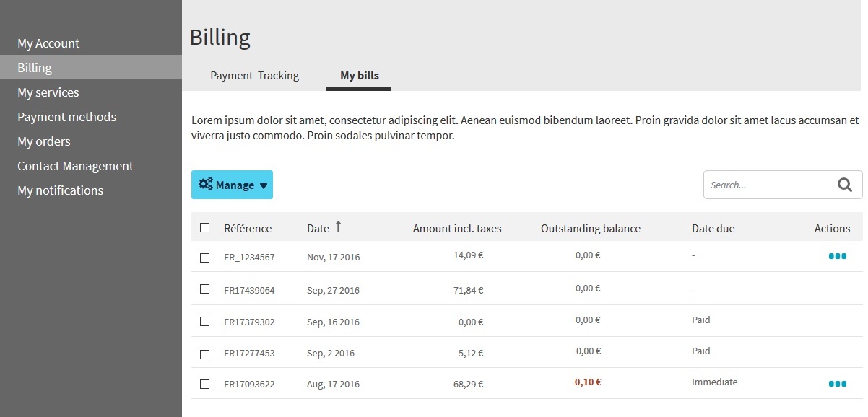Open actions dots for bill FR17093622
Screen dimensions: 868x417
(x=837, y=384)
